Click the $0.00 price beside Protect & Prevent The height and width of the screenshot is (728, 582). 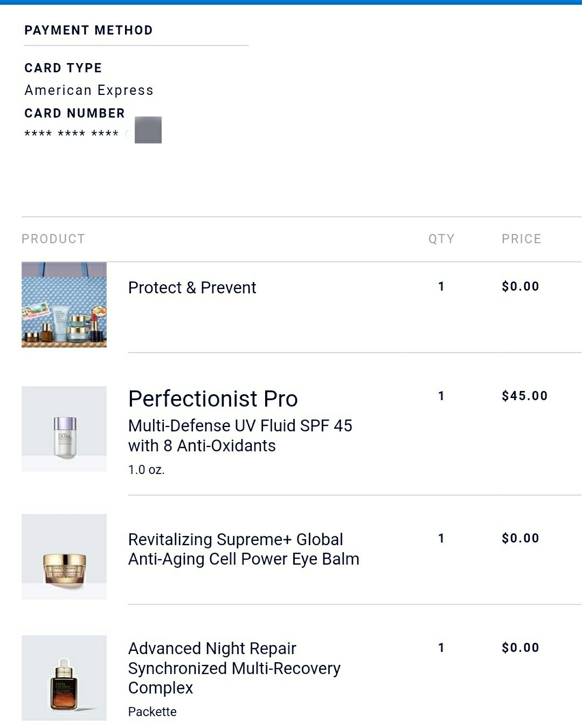[520, 286]
